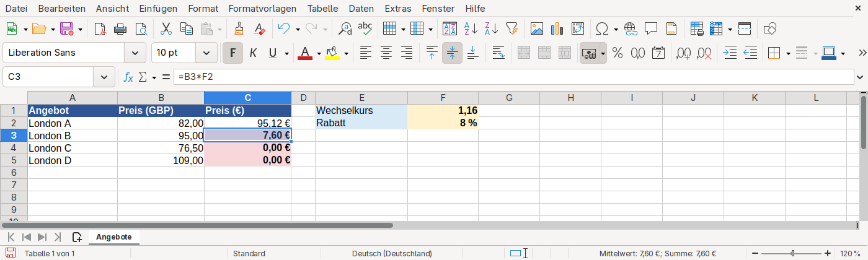Insert a chart
868x260 pixels.
pos(557,28)
